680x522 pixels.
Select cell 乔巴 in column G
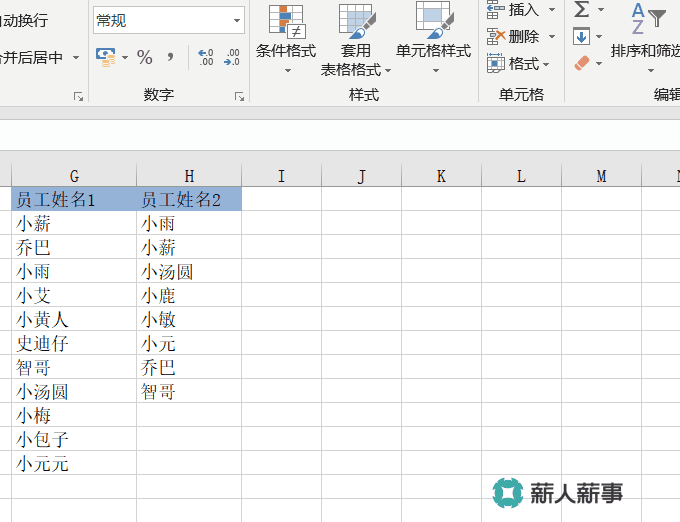pyautogui.click(x=74, y=247)
